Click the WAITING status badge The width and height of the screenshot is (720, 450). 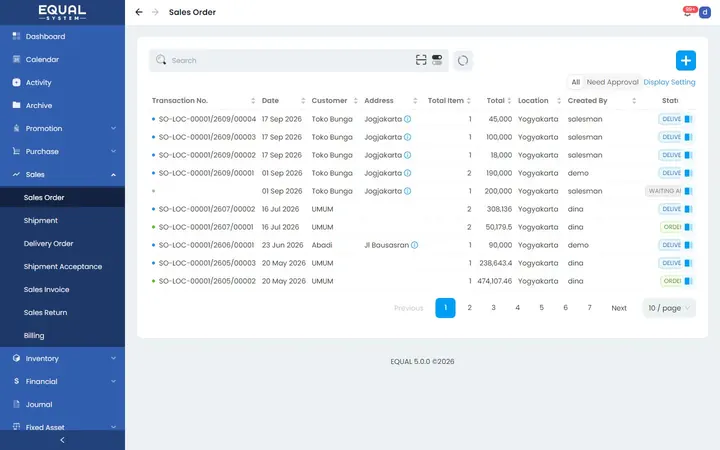664,191
